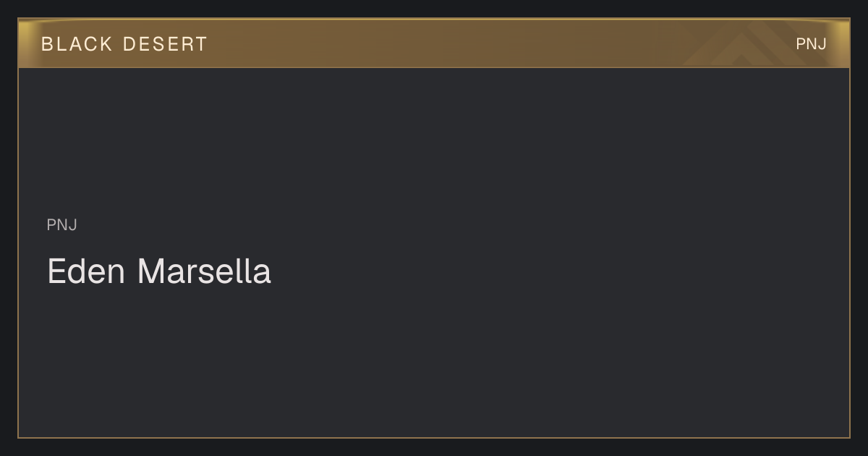Click the empty middle of the gold banner

(434, 43)
